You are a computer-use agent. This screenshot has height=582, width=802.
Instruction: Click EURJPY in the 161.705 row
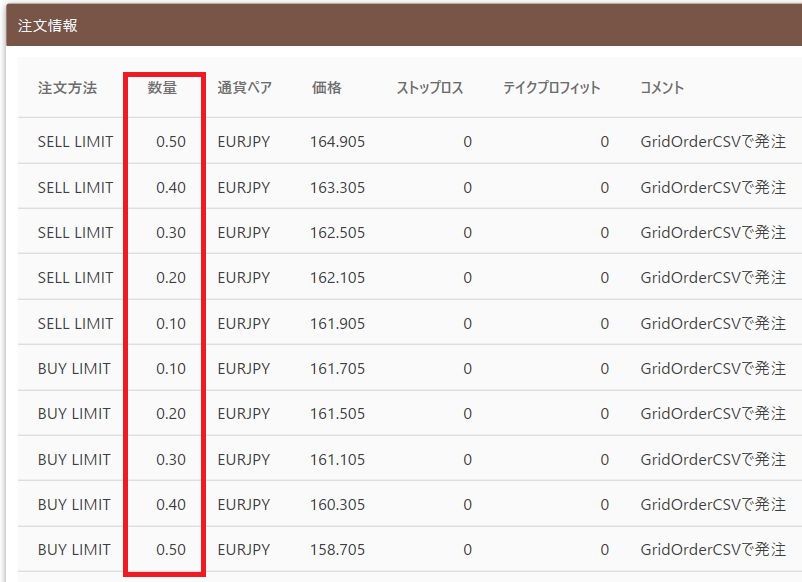coord(243,369)
